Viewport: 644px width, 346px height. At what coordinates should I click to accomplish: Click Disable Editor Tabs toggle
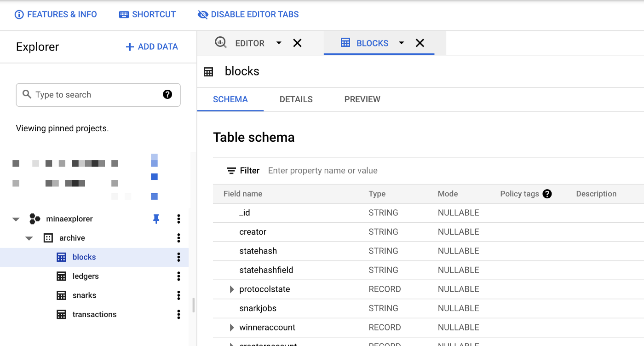pyautogui.click(x=248, y=14)
